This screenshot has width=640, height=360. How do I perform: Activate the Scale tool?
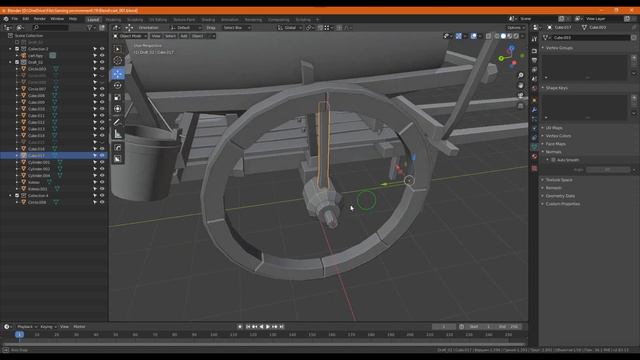(118, 97)
